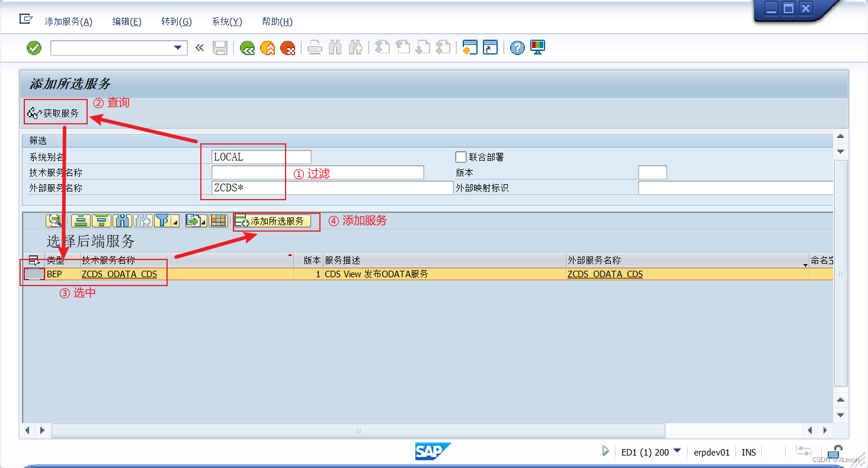Click the Save diskette icon
This screenshot has width=868, height=468.
click(x=220, y=48)
